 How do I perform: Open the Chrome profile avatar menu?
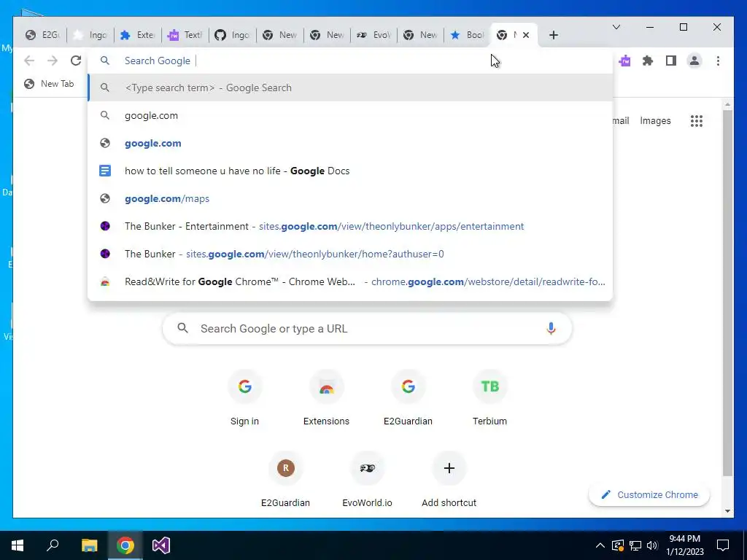(x=694, y=61)
